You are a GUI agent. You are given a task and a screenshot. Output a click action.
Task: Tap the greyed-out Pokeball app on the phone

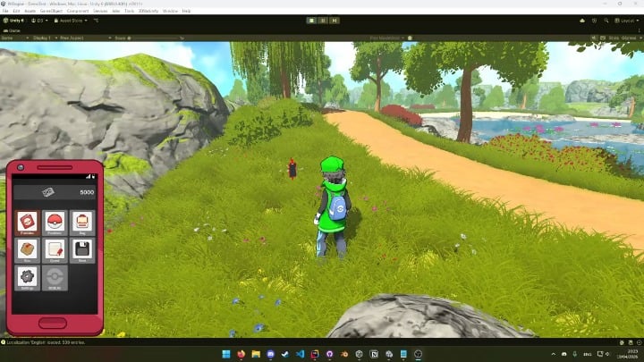(55, 277)
